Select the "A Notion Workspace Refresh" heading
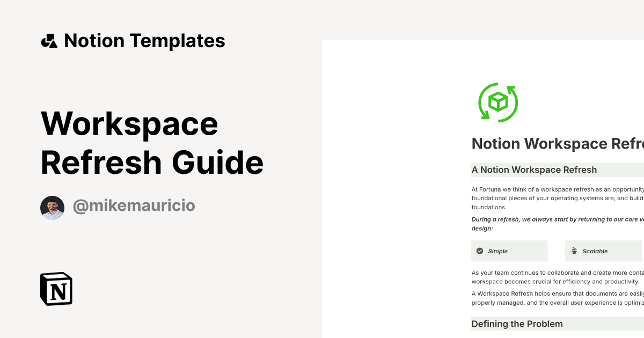Screen dimensions: 644x338 pos(534,170)
